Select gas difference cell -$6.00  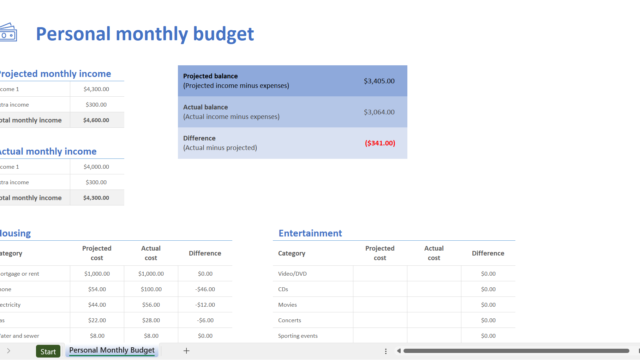point(205,320)
